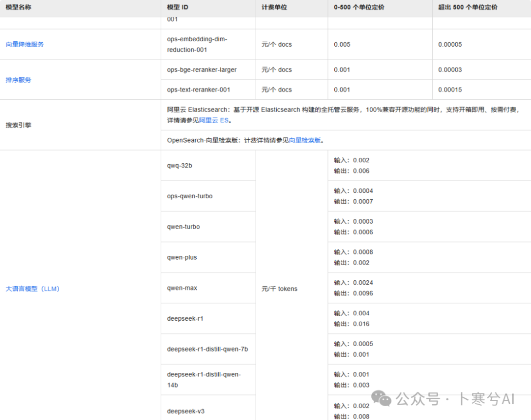Select the qwq-32b model ID cell
The height and width of the screenshot is (420, 531).
[179, 166]
